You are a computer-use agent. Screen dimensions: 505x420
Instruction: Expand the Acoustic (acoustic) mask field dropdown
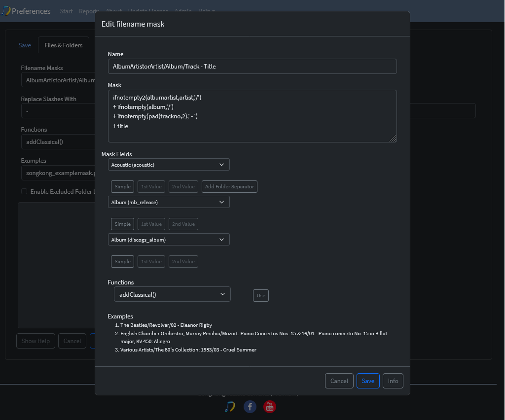click(x=169, y=165)
